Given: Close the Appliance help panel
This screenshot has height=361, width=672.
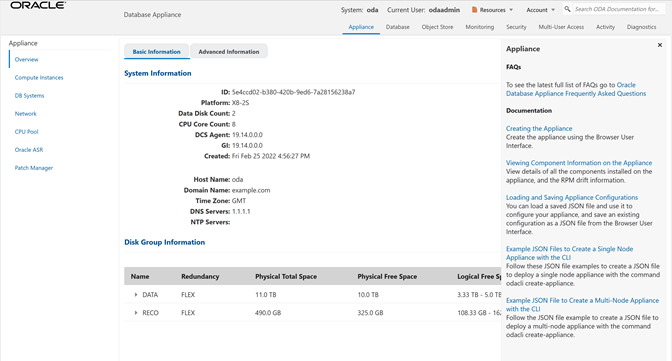Looking at the screenshot, I should 660,45.
